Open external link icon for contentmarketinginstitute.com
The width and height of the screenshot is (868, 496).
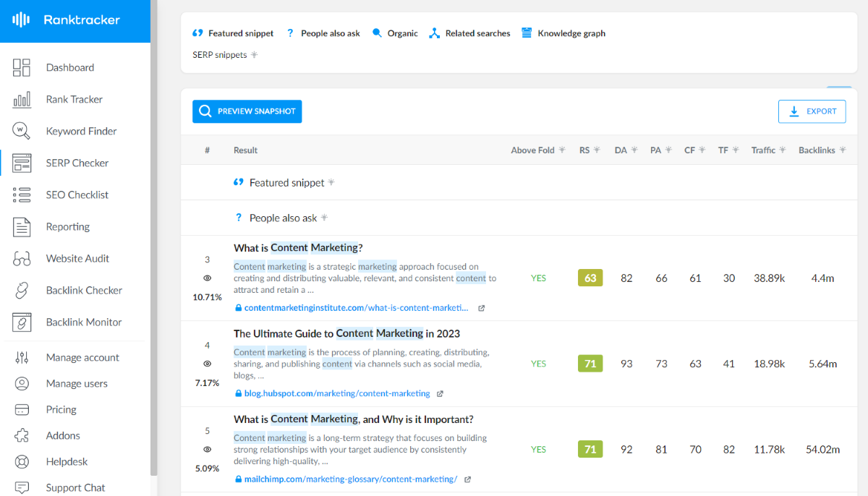point(482,308)
